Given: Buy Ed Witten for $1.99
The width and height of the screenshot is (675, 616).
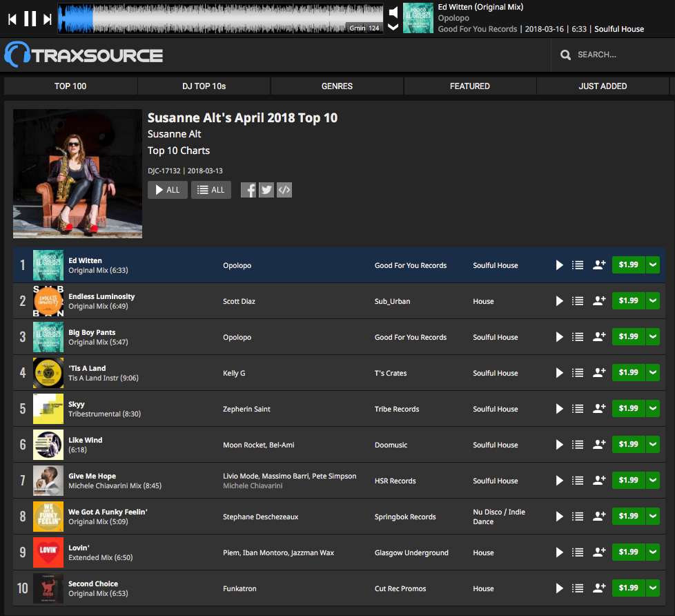Looking at the screenshot, I should click(x=628, y=265).
